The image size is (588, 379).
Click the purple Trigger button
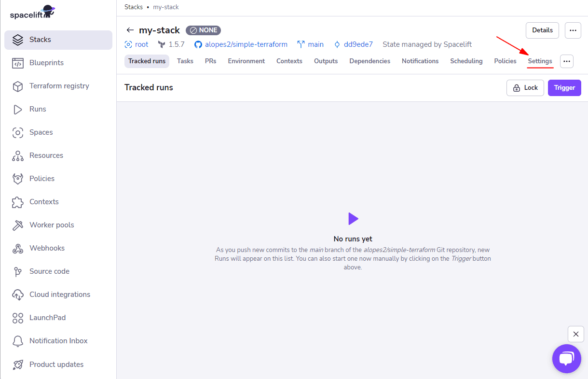pos(564,88)
